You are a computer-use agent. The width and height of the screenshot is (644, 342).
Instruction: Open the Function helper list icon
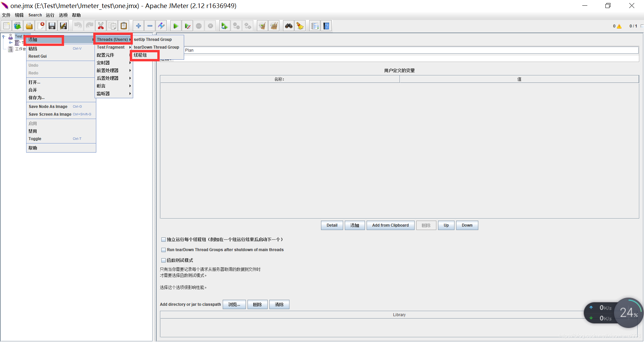pos(315,26)
